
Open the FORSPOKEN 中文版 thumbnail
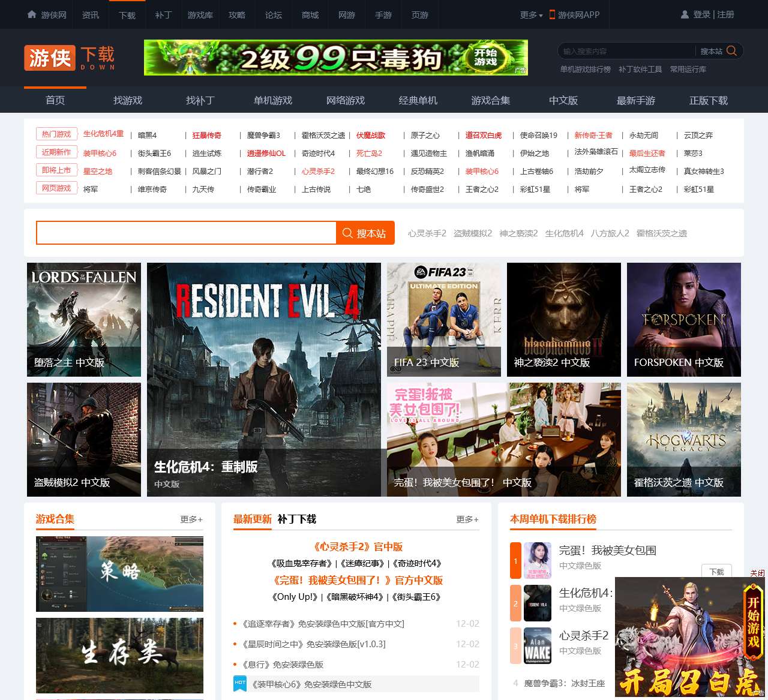[x=684, y=320]
